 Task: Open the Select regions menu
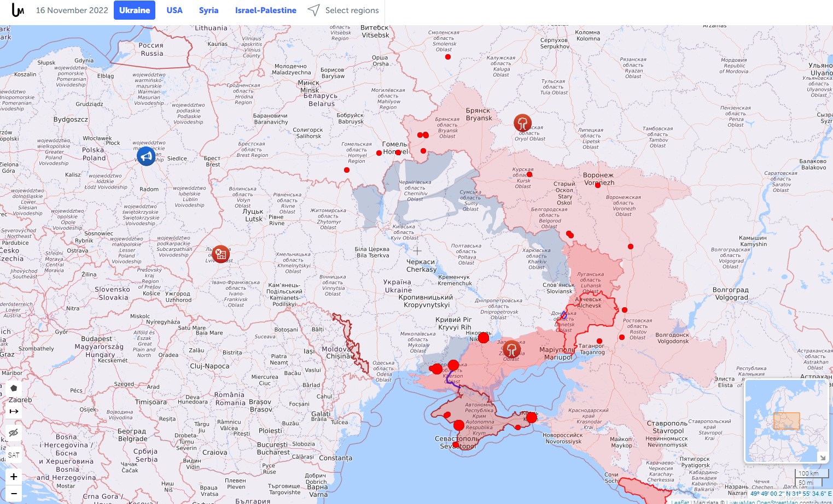pyautogui.click(x=352, y=10)
